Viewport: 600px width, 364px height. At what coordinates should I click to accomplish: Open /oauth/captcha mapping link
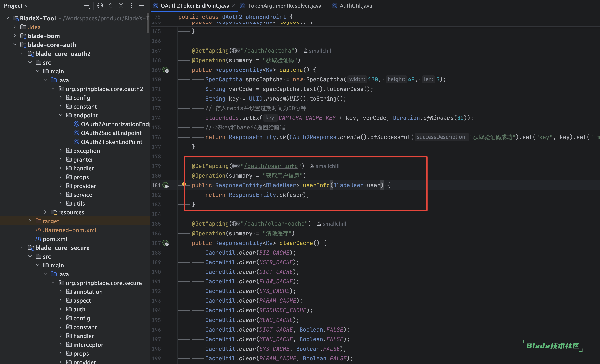pos(268,51)
